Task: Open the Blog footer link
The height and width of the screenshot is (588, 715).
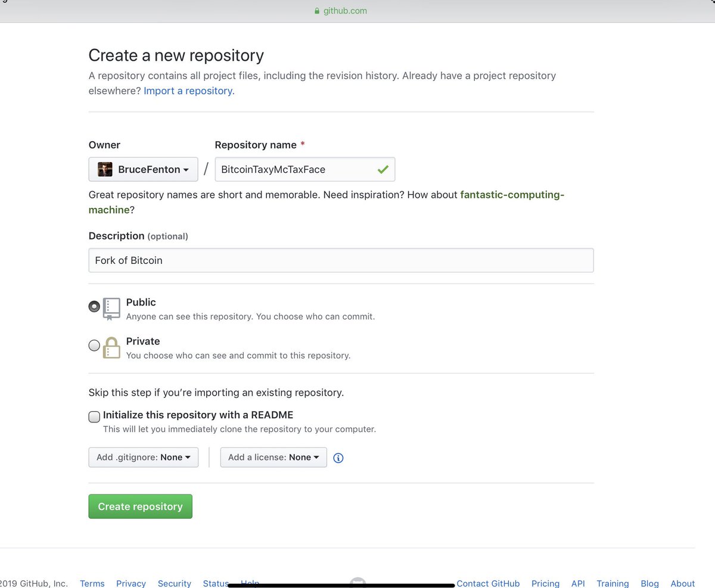Action: pos(649,583)
